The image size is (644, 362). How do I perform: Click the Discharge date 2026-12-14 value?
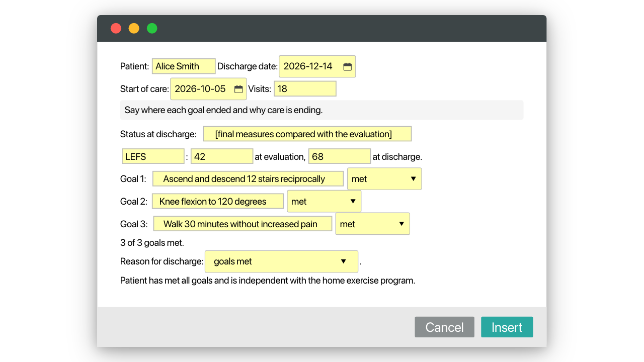pos(308,66)
